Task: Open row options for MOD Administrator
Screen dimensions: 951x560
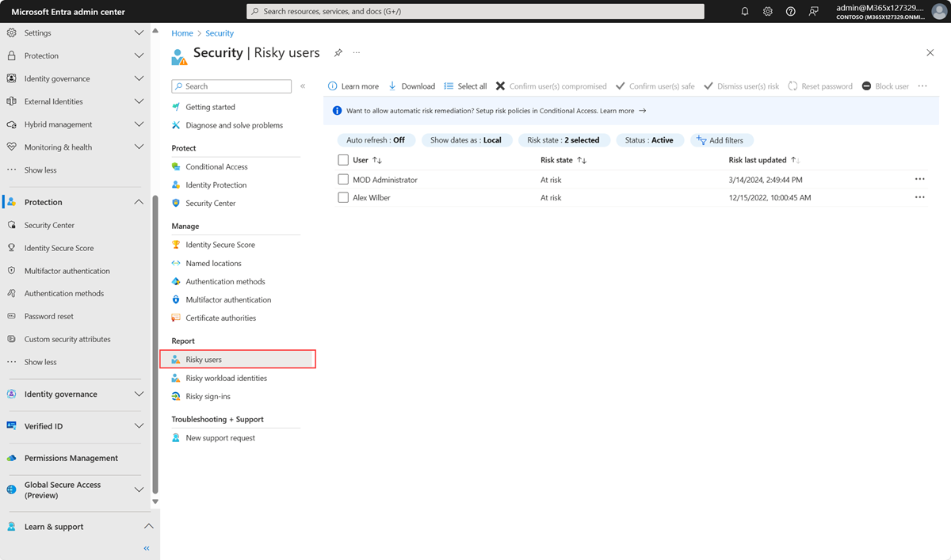Action: click(x=920, y=179)
